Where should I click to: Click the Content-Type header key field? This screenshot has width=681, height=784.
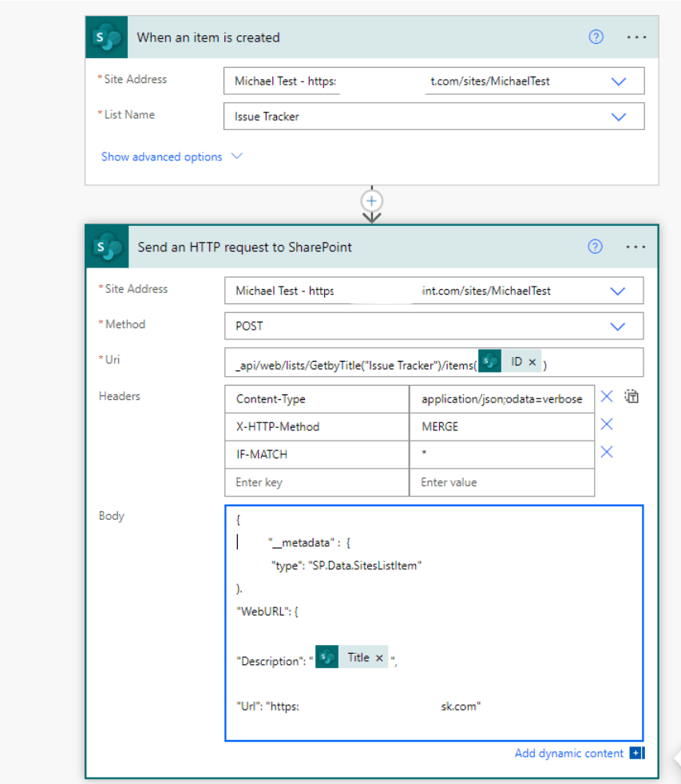tap(317, 399)
